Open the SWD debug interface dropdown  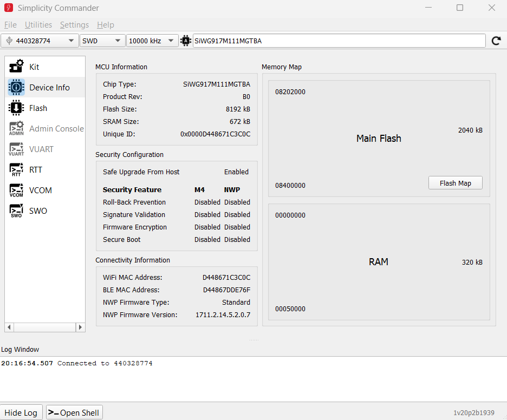(102, 41)
